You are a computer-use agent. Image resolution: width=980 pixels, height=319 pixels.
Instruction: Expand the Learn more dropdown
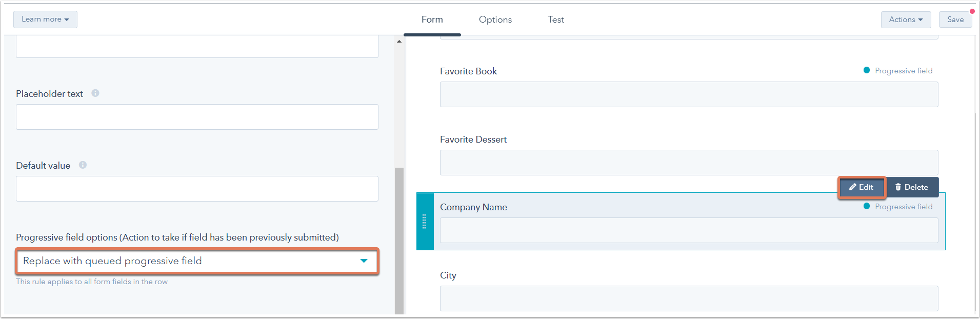45,19
